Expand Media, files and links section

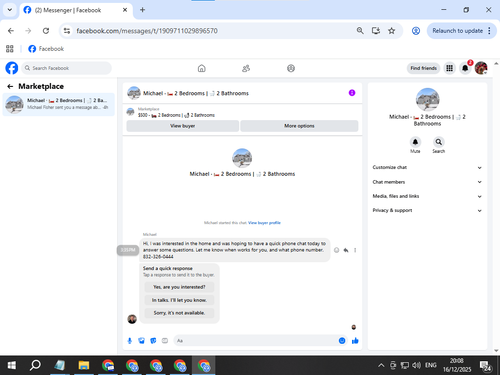coord(427,196)
